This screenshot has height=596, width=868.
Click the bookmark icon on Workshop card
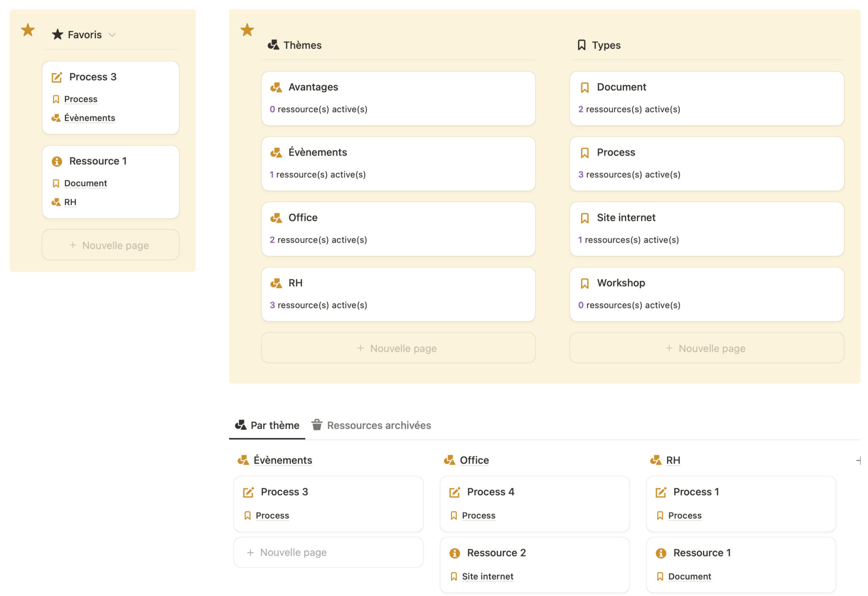584,283
